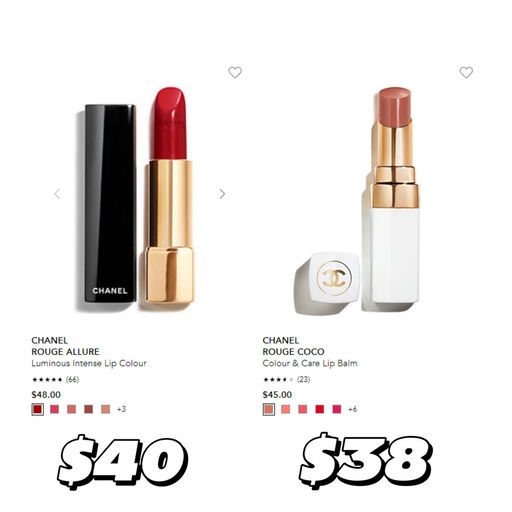The height and width of the screenshot is (512, 512).
Task: Add Rouge Allure to wishlist with heart icon
Action: (x=235, y=72)
